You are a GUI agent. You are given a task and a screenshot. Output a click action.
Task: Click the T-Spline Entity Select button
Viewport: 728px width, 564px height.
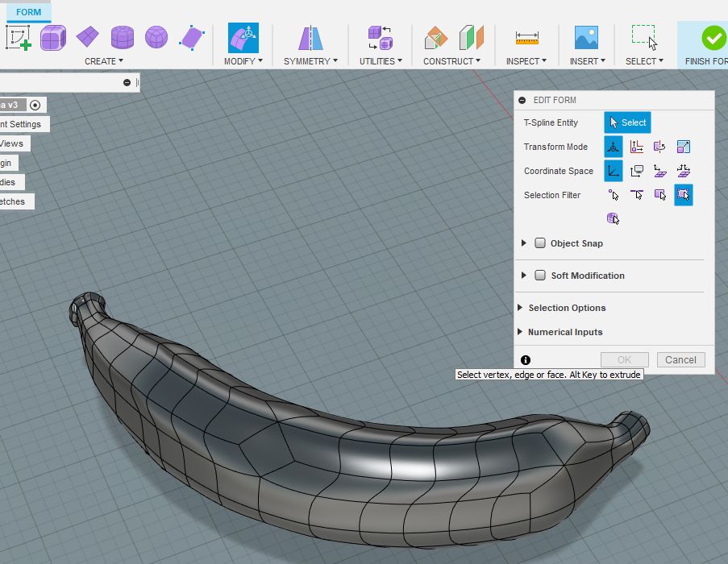tap(627, 122)
